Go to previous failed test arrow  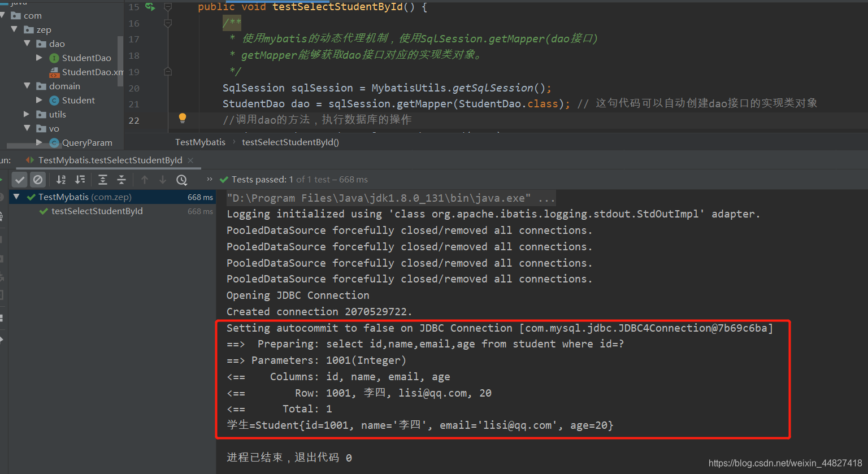click(x=145, y=180)
